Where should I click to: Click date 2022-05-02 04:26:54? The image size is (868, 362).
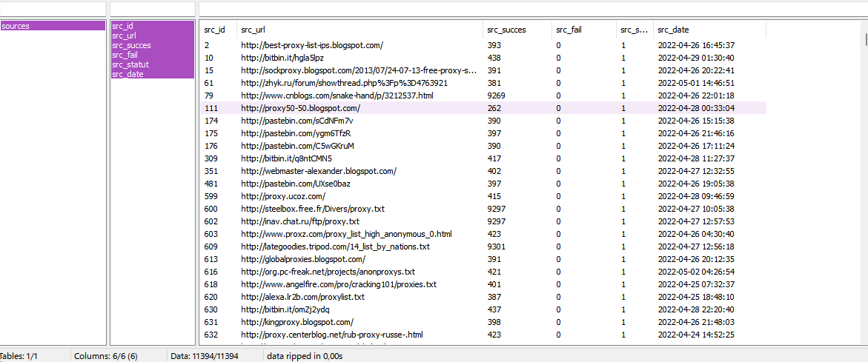coord(696,272)
